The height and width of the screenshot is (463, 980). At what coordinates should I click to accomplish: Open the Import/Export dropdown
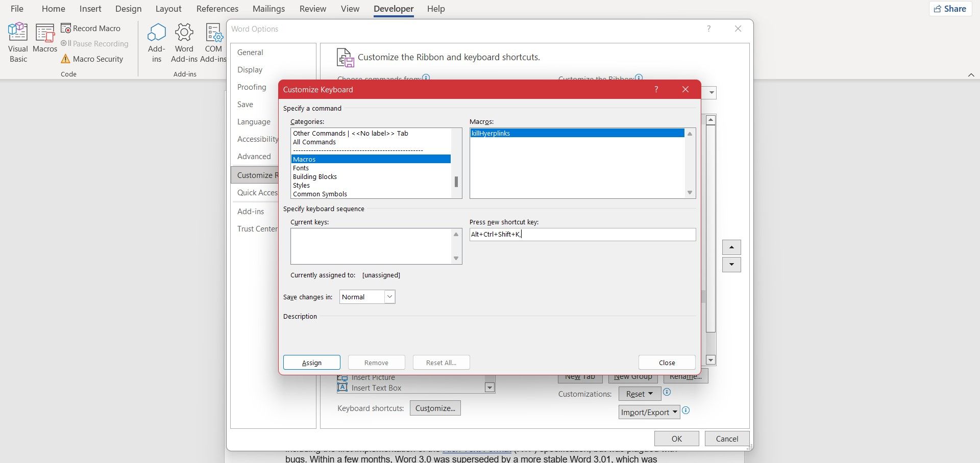click(649, 412)
